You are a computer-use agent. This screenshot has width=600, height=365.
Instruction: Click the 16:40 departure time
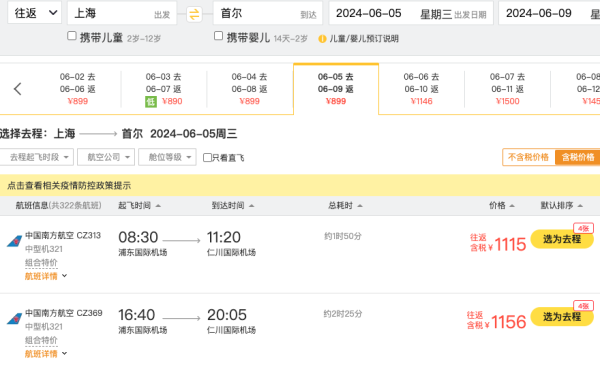point(137,315)
